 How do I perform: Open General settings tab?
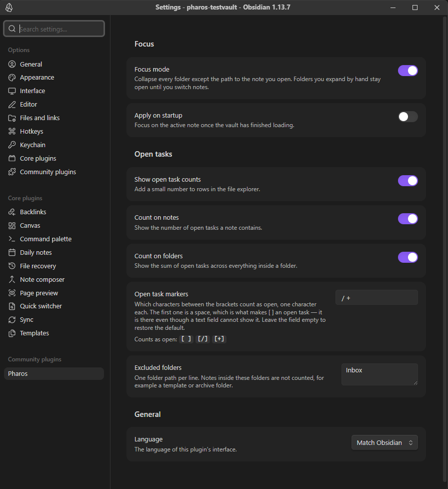54,64
